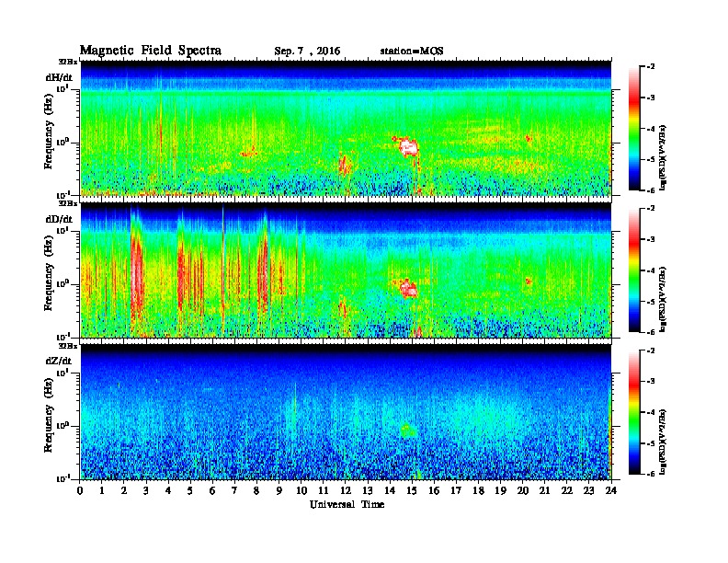Click the -6 tick on the dH/dt color bar

click(651, 190)
